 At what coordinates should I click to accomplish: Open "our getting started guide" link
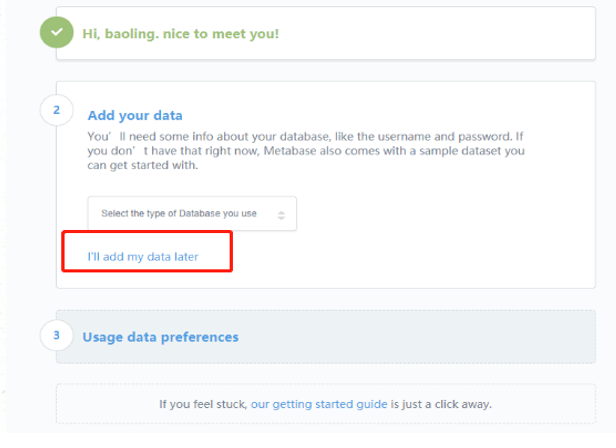(319, 404)
